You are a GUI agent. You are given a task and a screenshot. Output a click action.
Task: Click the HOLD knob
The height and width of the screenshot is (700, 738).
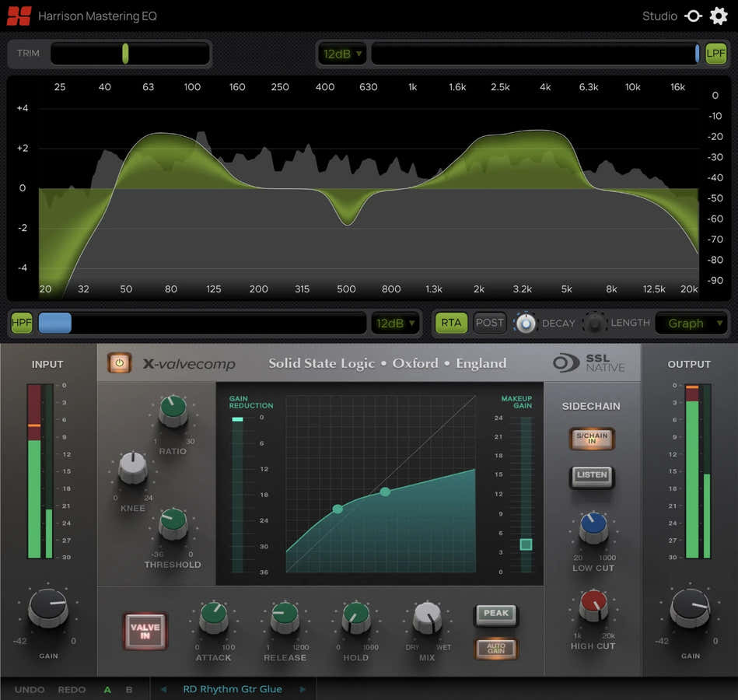tap(356, 617)
